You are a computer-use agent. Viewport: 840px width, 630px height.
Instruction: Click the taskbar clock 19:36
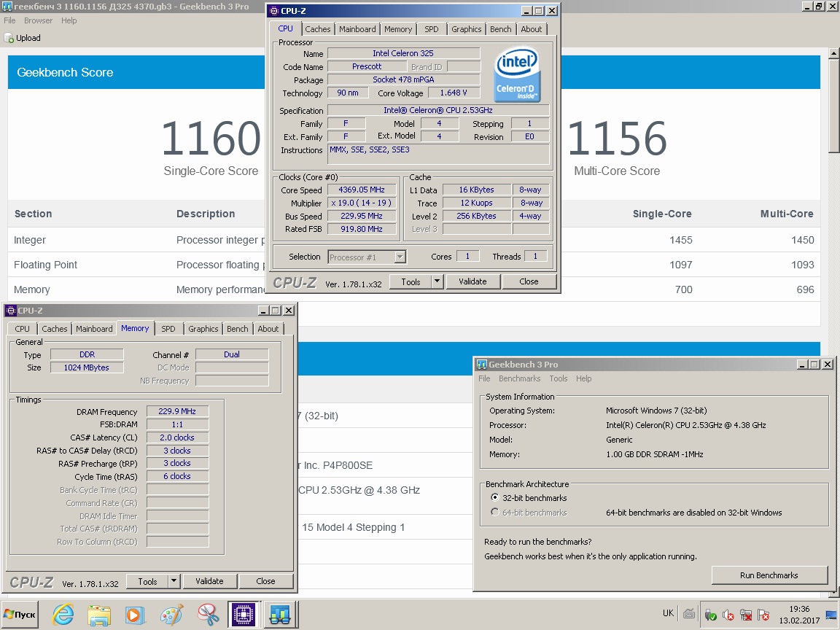[799, 609]
